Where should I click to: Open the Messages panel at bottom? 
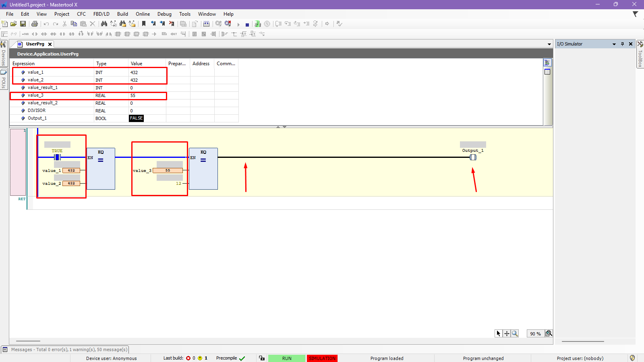point(65,350)
